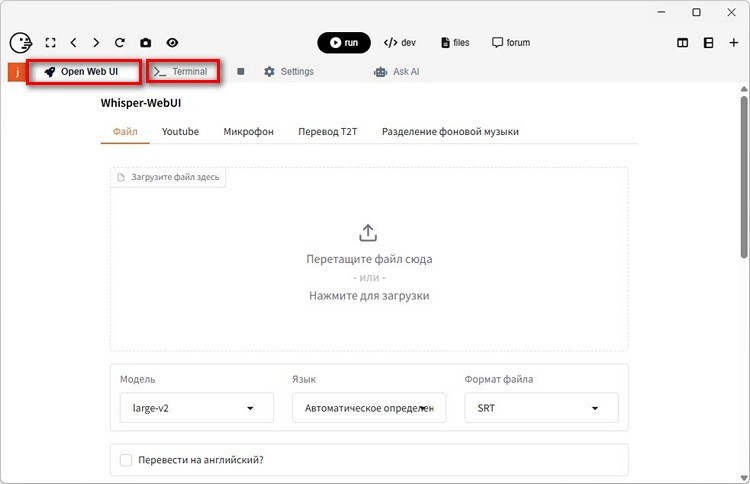
Task: Click the fullscreen expand icon in toolbar
Action: [x=50, y=43]
